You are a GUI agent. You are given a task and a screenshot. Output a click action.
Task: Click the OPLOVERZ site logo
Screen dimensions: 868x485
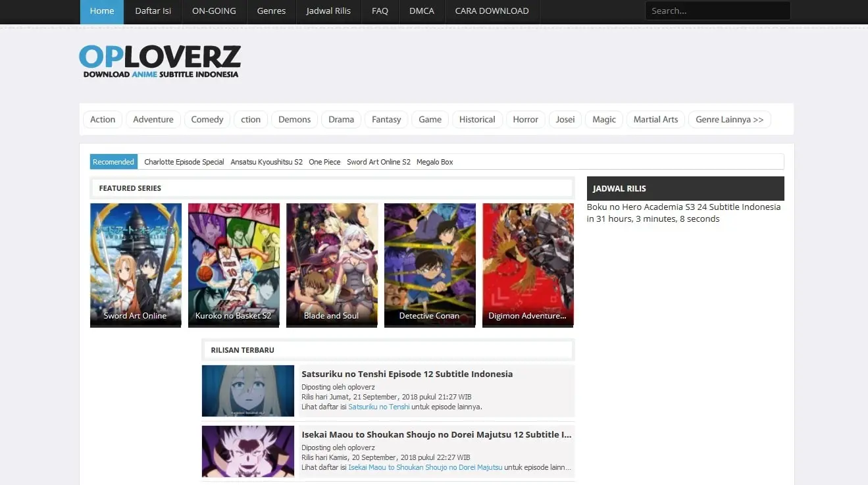click(160, 61)
